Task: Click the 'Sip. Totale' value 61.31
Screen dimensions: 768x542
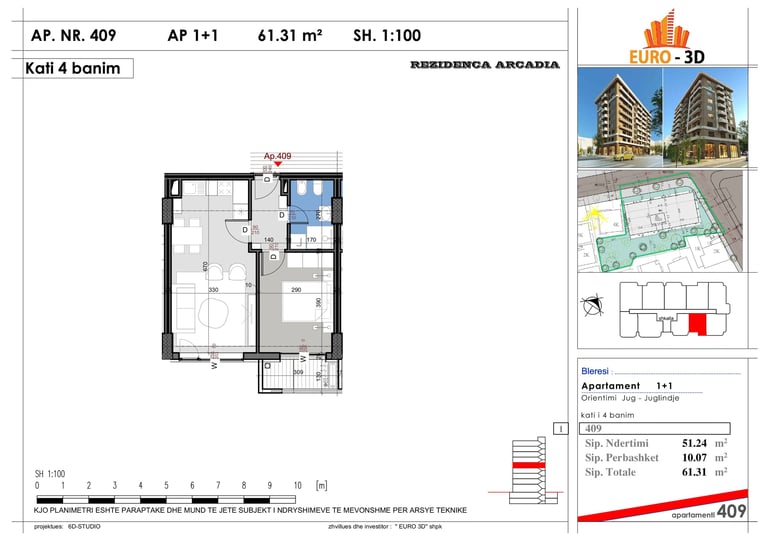Action: tap(695, 472)
